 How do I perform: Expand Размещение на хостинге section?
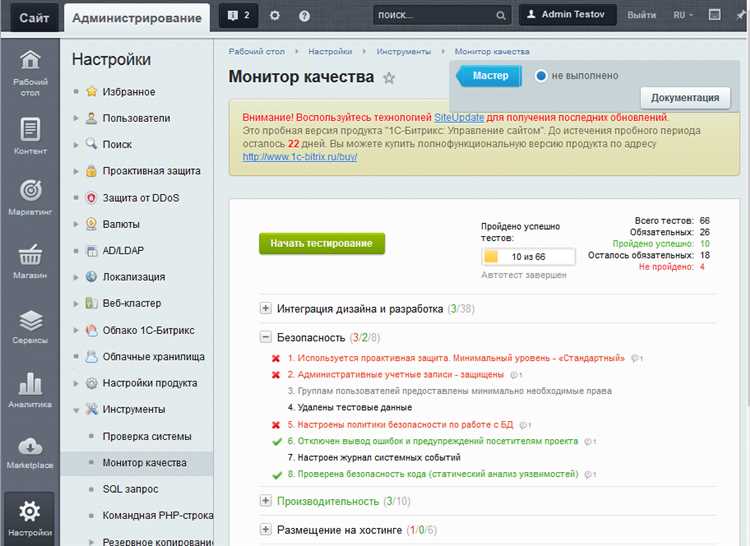coord(265,529)
